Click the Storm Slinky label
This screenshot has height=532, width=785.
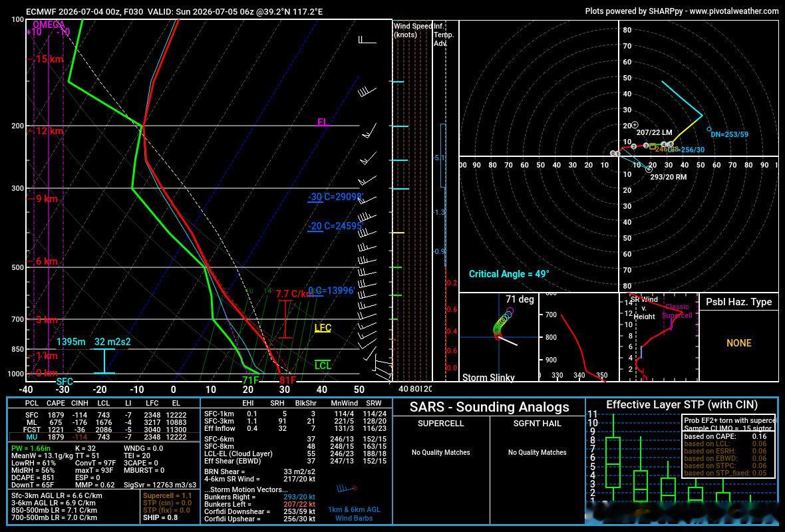click(488, 377)
